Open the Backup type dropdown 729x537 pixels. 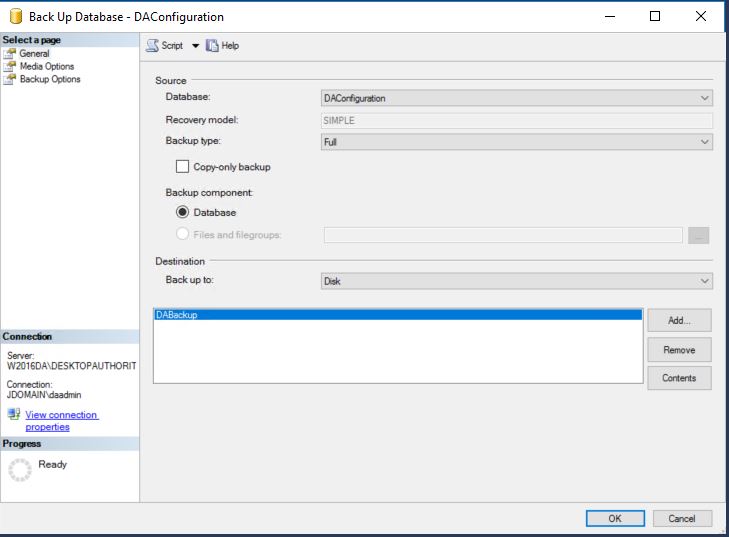click(x=516, y=142)
